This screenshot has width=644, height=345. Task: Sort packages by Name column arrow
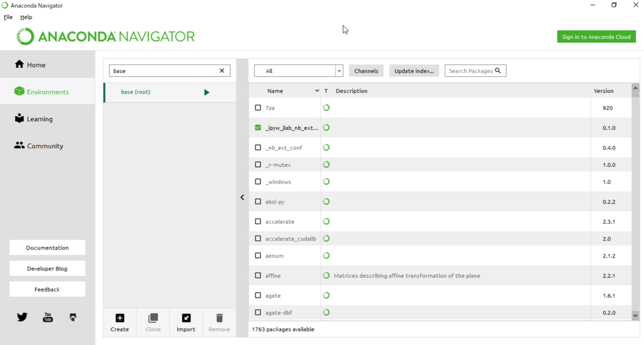pos(317,90)
